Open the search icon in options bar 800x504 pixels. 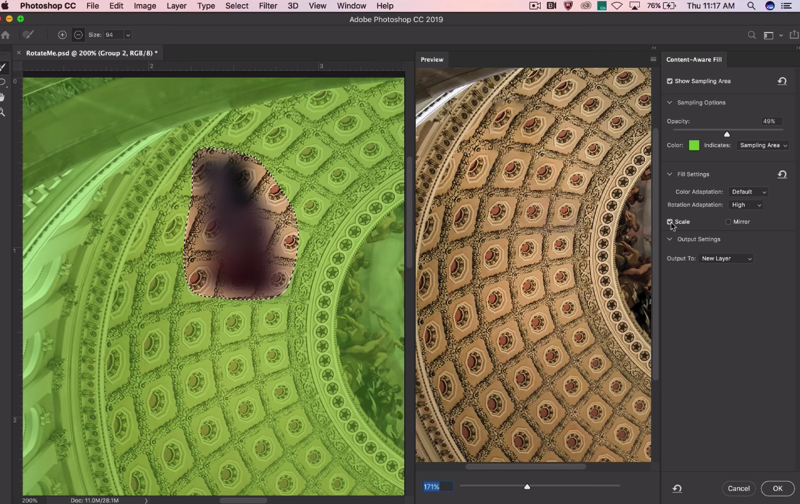[x=752, y=35]
